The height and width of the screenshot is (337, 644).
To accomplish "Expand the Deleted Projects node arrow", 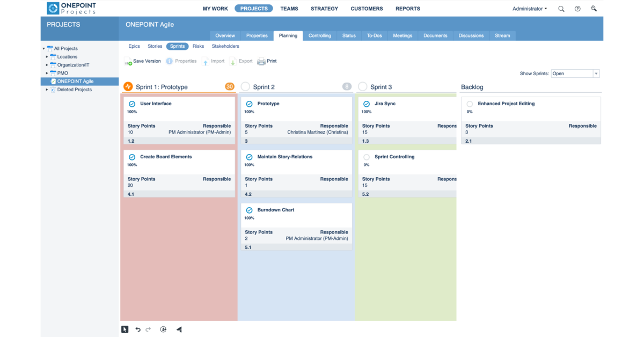I will point(47,90).
